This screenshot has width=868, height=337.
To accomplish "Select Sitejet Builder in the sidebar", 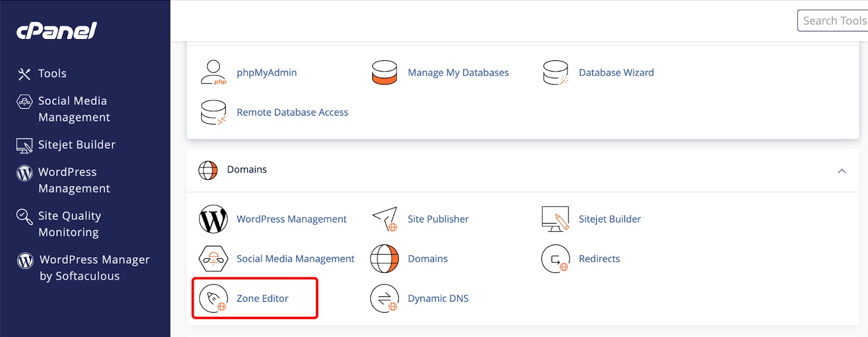I will (76, 145).
